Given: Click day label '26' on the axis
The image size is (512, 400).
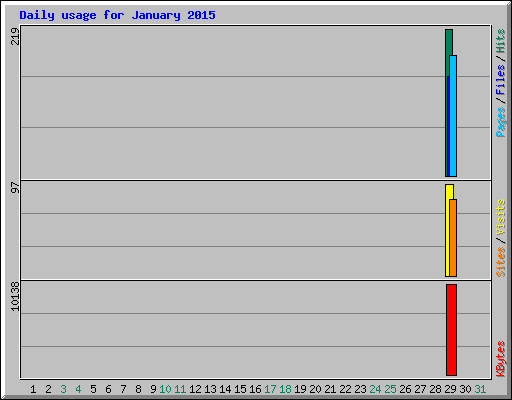Looking at the screenshot, I should tap(405, 389).
